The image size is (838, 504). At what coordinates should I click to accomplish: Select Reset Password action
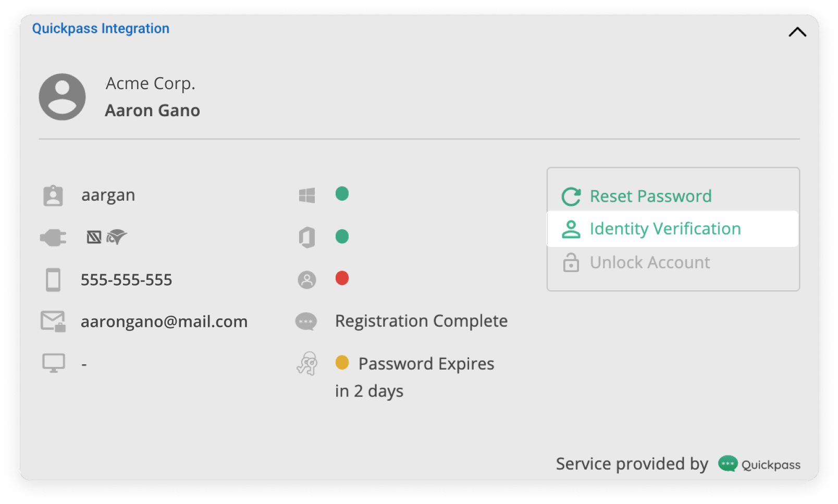(x=650, y=196)
